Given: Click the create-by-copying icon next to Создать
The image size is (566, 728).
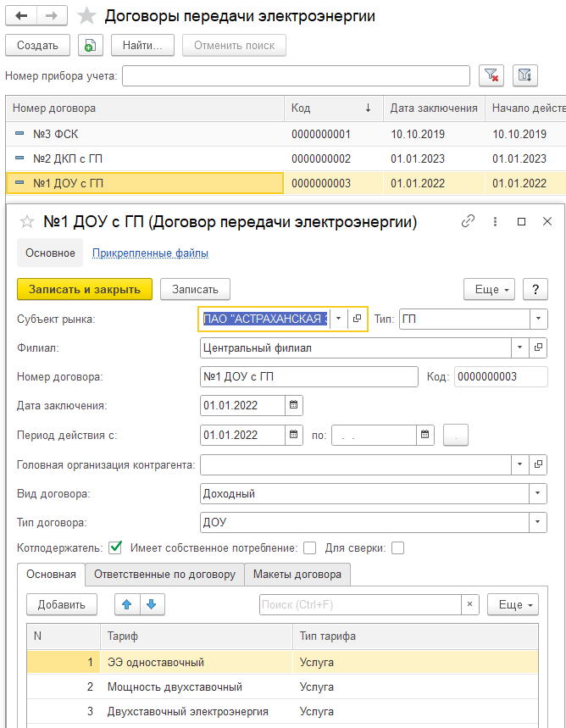Looking at the screenshot, I should [91, 46].
